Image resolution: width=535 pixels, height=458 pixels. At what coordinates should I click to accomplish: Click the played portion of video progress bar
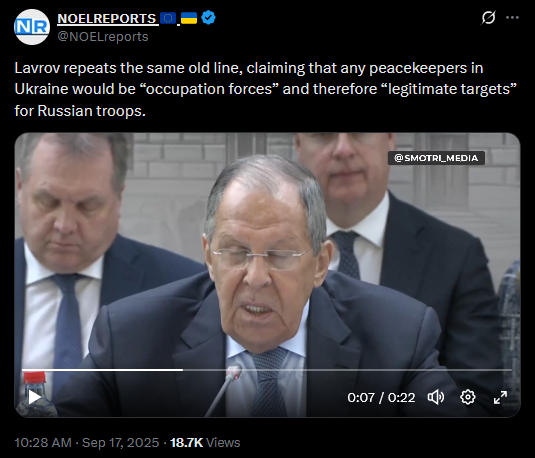[x=102, y=370]
